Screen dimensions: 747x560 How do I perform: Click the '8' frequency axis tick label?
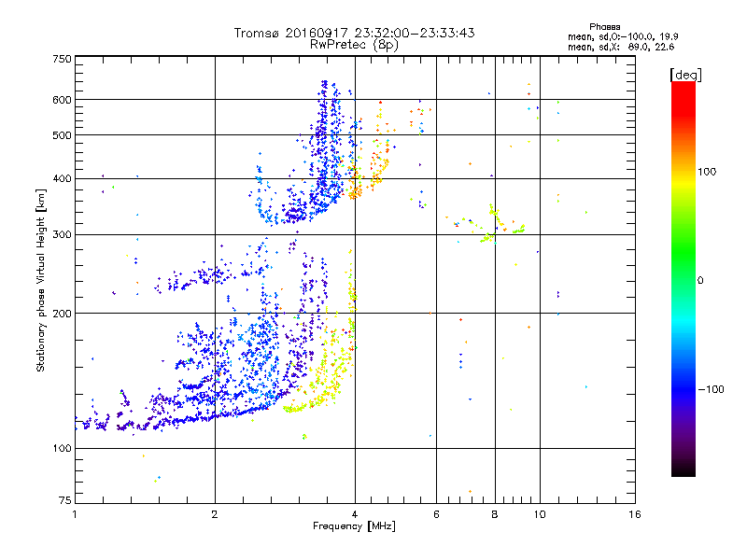click(x=495, y=514)
